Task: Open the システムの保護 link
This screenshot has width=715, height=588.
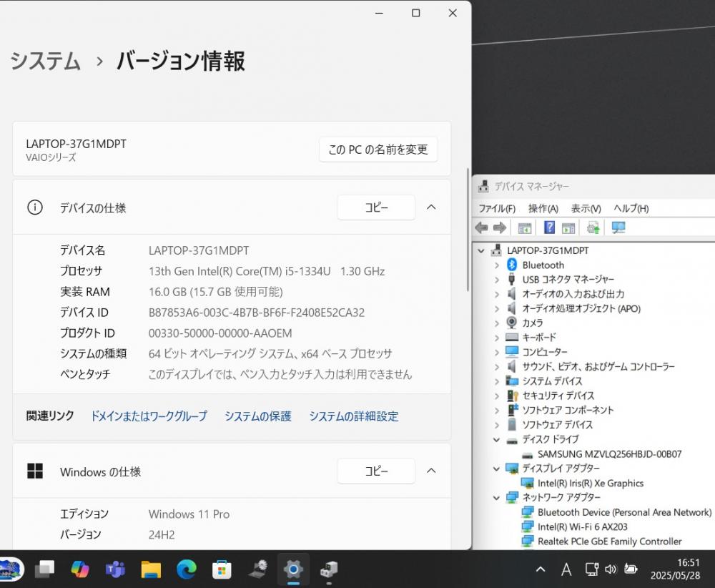Action: (257, 416)
